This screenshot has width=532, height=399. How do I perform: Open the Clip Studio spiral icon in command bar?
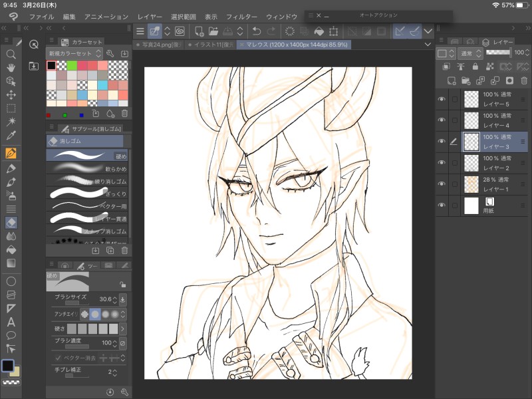(180, 31)
